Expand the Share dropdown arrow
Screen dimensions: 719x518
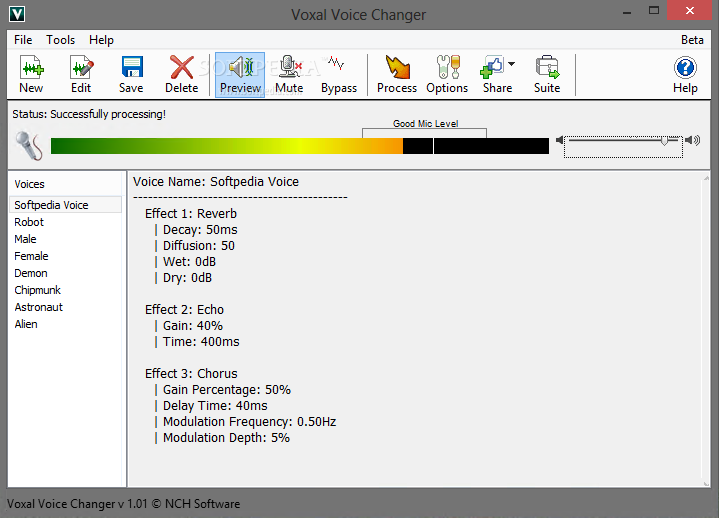pos(512,64)
